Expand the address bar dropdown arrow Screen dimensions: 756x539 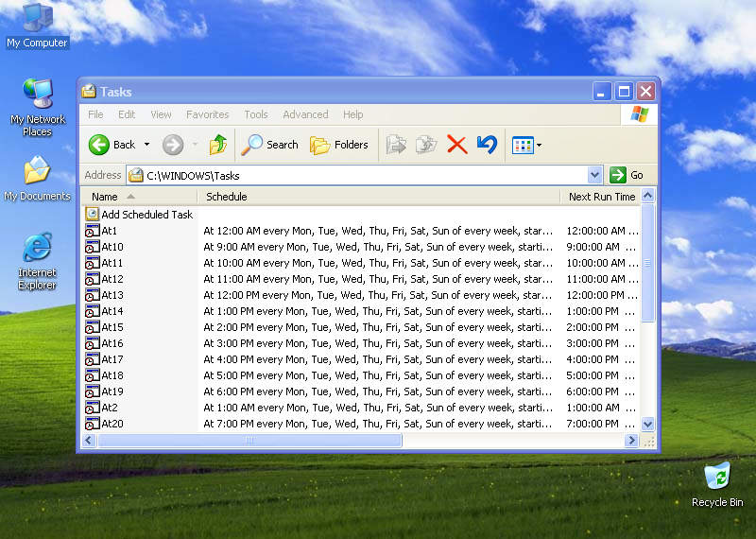(595, 175)
